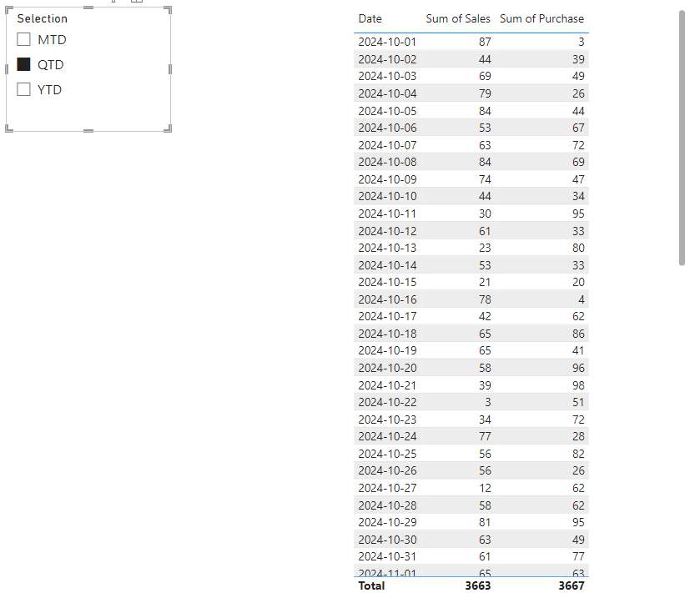Image resolution: width=700 pixels, height=593 pixels.
Task: Select the 2024-10-09 date cell
Action: click(x=387, y=179)
